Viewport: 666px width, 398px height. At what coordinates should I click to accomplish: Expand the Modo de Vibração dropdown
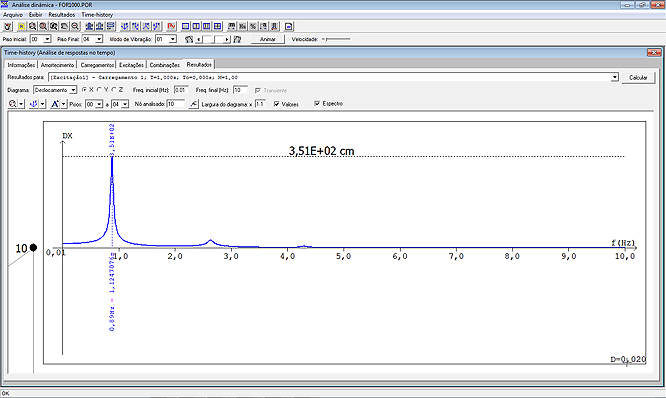(172, 39)
